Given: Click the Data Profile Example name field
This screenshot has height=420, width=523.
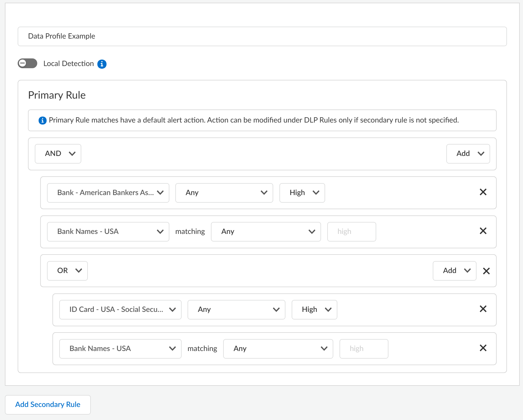Looking at the screenshot, I should click(262, 36).
